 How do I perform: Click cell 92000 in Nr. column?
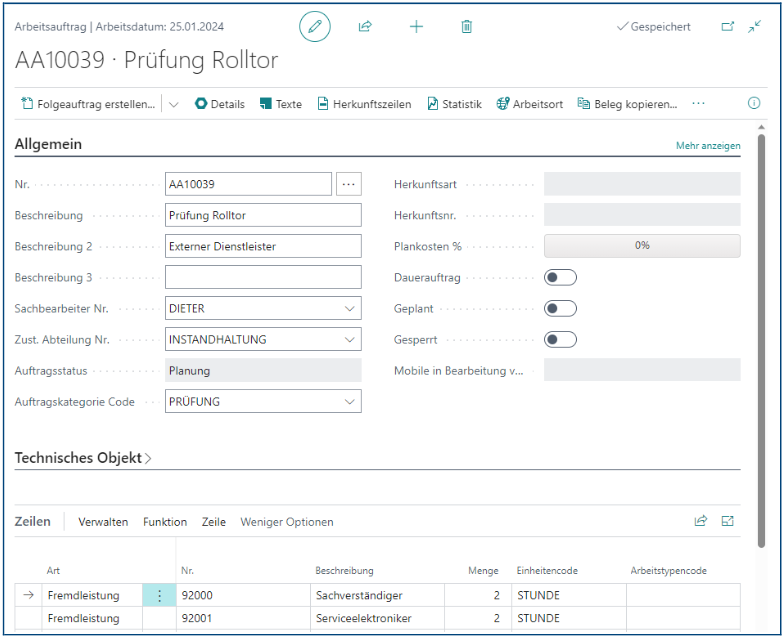coord(243,595)
